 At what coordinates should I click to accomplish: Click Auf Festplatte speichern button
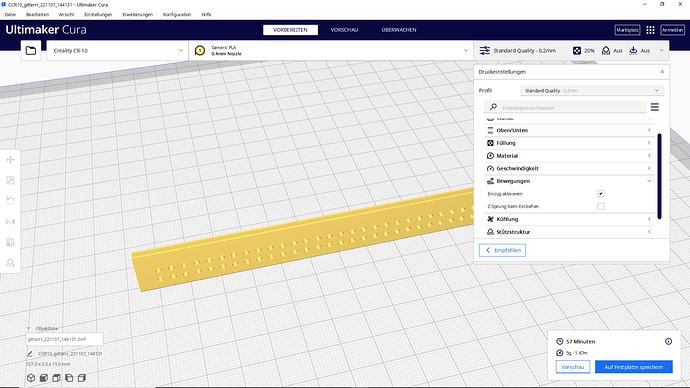pyautogui.click(x=634, y=367)
